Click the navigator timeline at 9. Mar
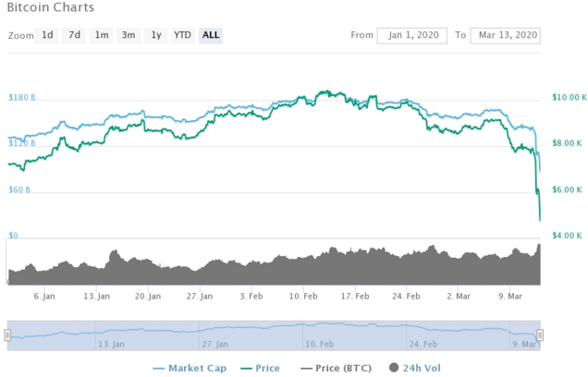Image resolution: width=588 pixels, height=377 pixels. tap(524, 344)
